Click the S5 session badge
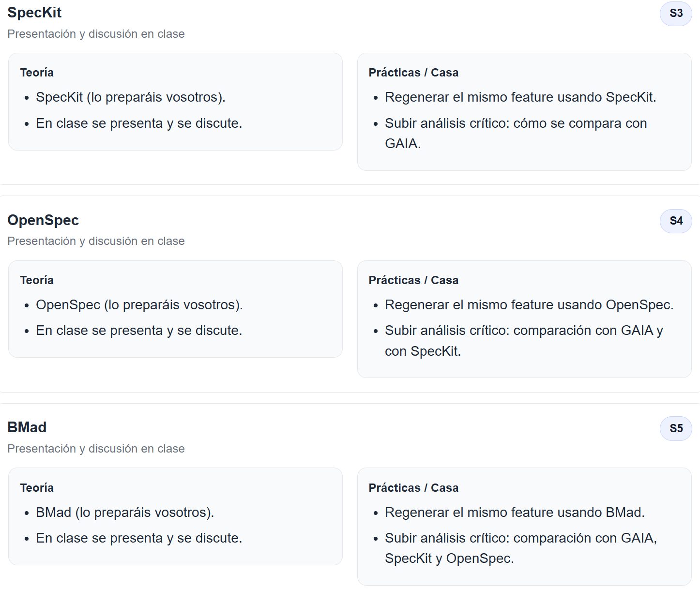 tap(676, 428)
